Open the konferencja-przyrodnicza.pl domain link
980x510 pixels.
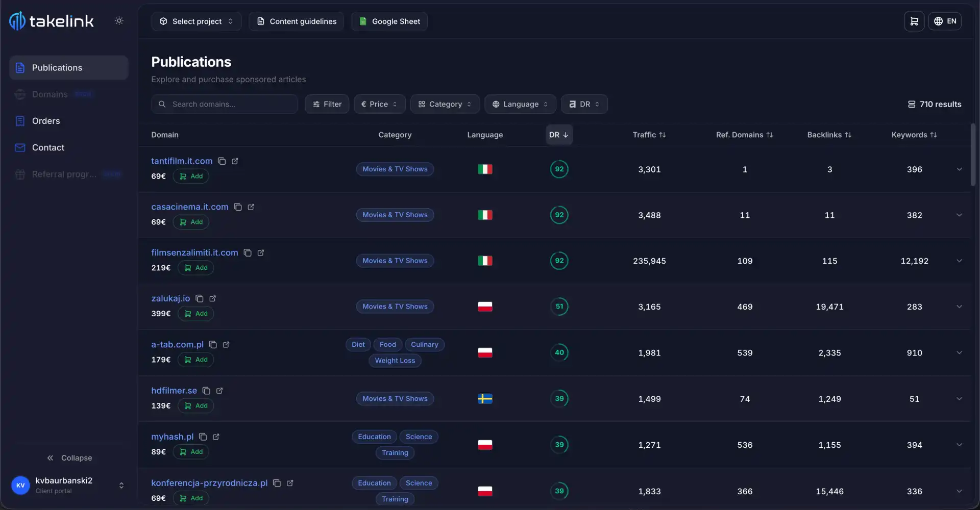(x=209, y=483)
